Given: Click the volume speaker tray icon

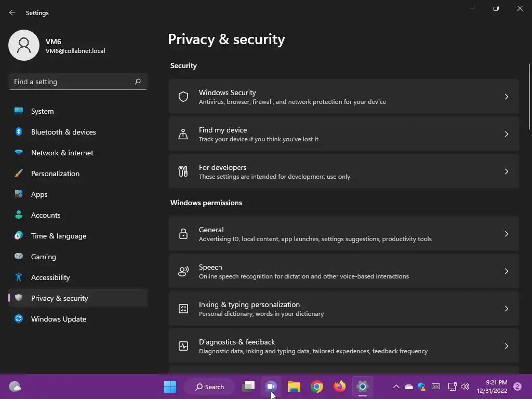Looking at the screenshot, I should point(465,387).
